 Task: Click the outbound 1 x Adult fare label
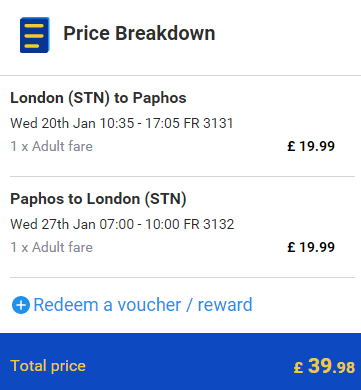pyautogui.click(x=51, y=146)
